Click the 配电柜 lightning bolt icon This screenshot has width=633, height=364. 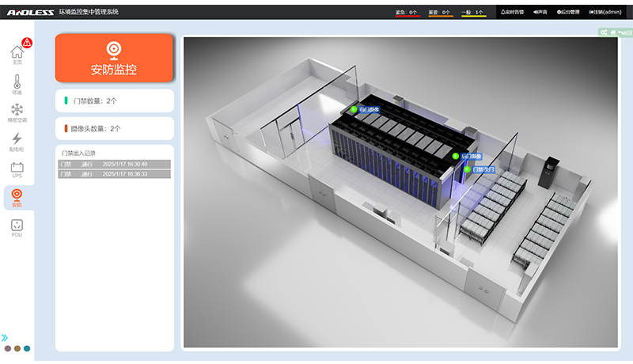point(17,140)
